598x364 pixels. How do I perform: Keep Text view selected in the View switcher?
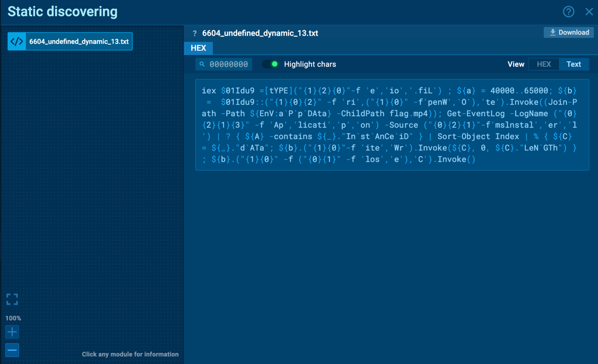[573, 64]
